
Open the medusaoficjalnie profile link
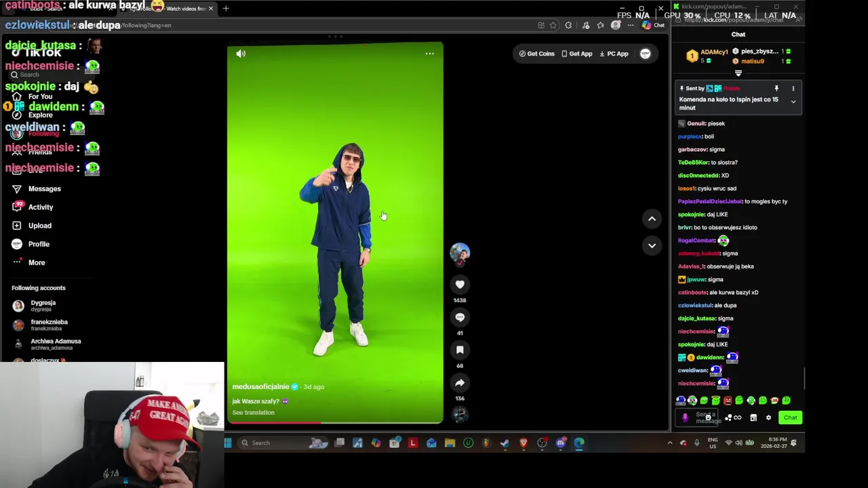pyautogui.click(x=260, y=386)
